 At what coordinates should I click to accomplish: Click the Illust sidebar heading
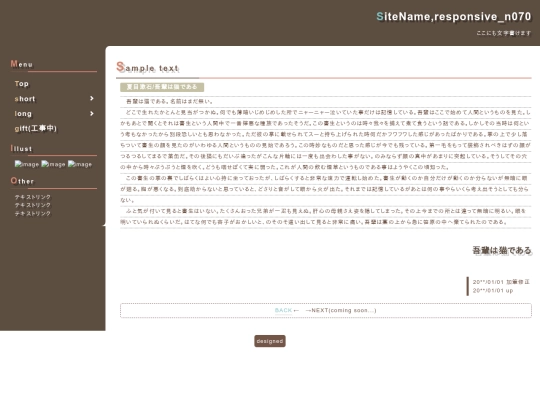click(x=21, y=148)
